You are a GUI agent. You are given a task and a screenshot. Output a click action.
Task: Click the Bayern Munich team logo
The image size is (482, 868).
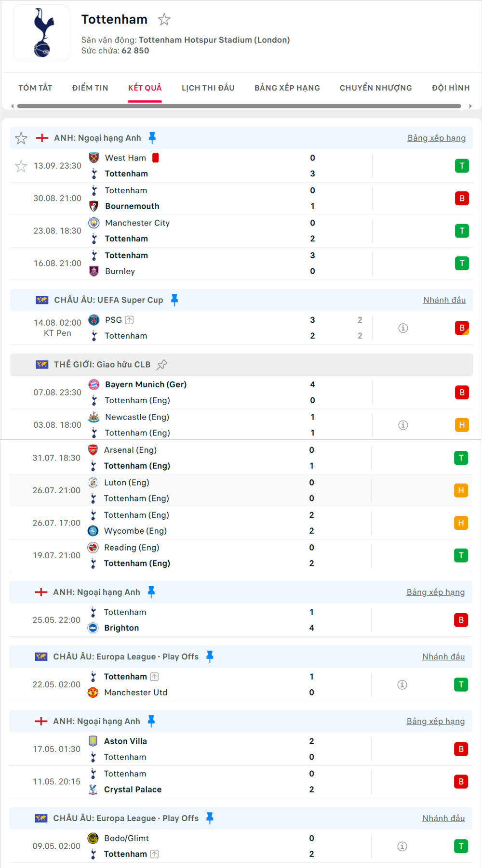point(94,384)
